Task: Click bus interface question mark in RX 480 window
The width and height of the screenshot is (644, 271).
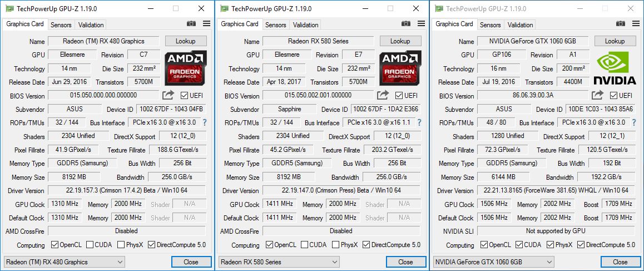Action: (x=204, y=122)
